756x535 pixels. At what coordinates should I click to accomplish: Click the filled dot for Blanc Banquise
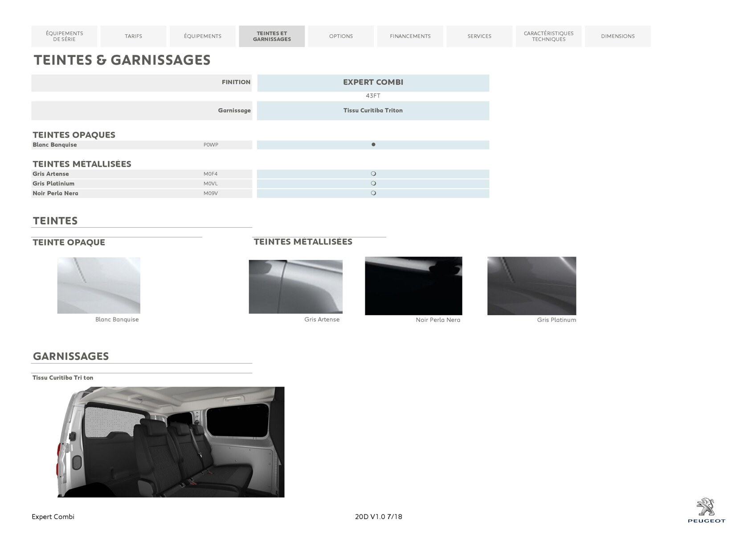pyautogui.click(x=373, y=144)
